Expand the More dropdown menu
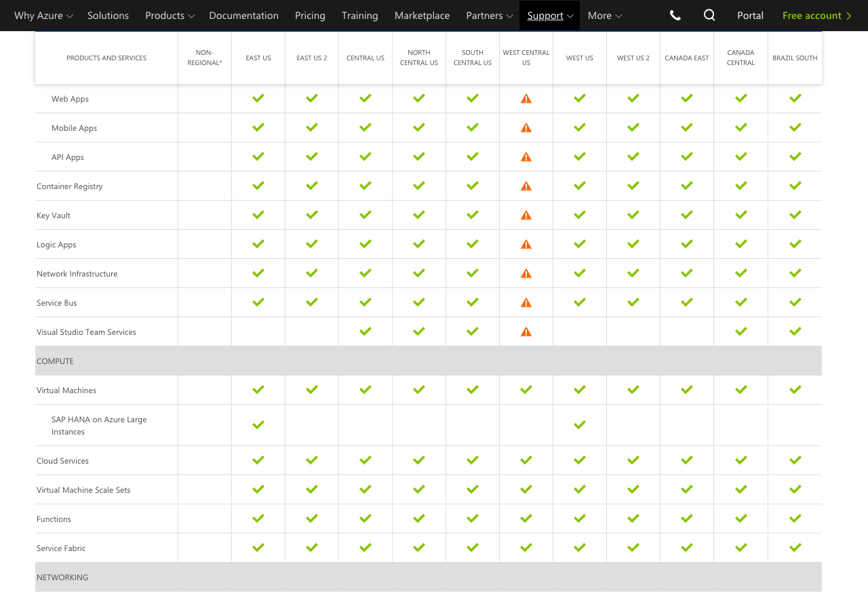Screen dimensions: 868x608 coord(604,16)
